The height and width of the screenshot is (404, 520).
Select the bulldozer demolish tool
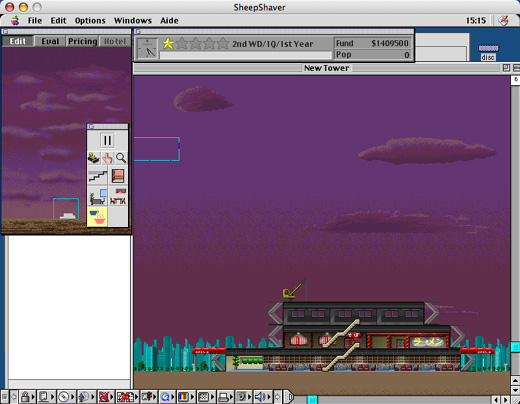coord(94,158)
